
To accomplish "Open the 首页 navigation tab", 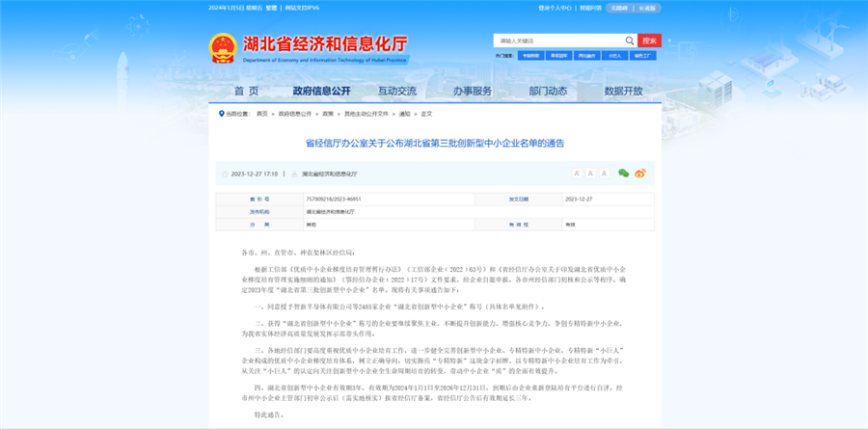I will [246, 92].
